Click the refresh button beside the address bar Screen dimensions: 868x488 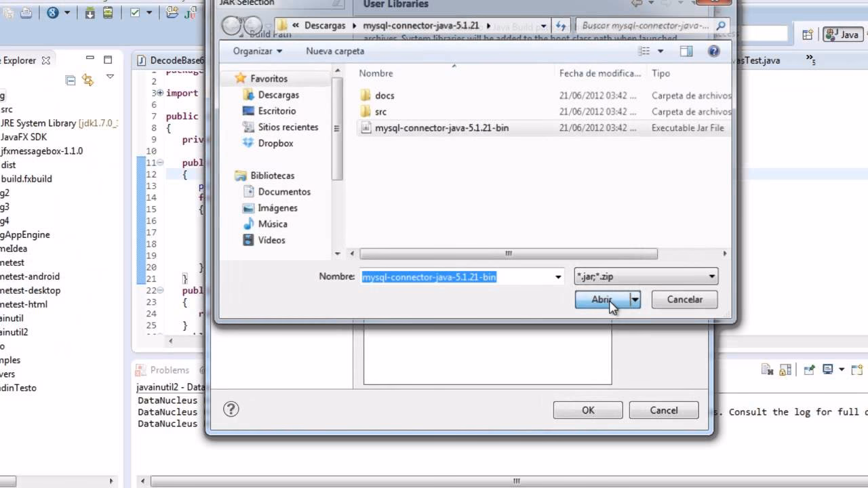point(561,26)
